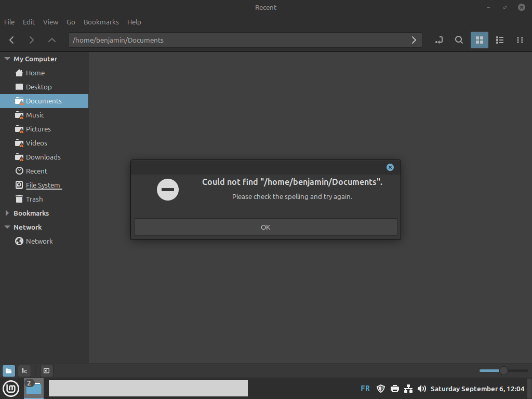
Task: Click the search magnifier icon
Action: pos(459,40)
